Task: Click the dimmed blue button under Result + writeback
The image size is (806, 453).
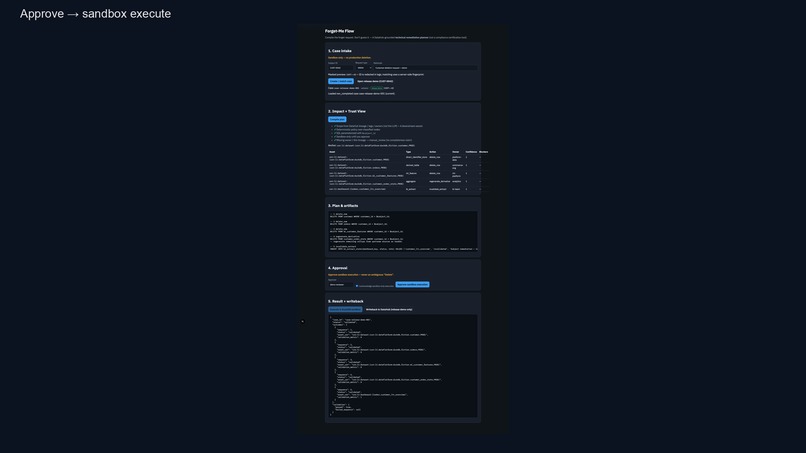Action: coord(345,310)
